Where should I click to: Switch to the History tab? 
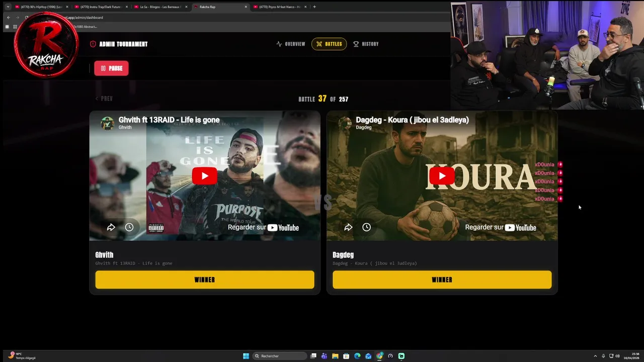(366, 44)
